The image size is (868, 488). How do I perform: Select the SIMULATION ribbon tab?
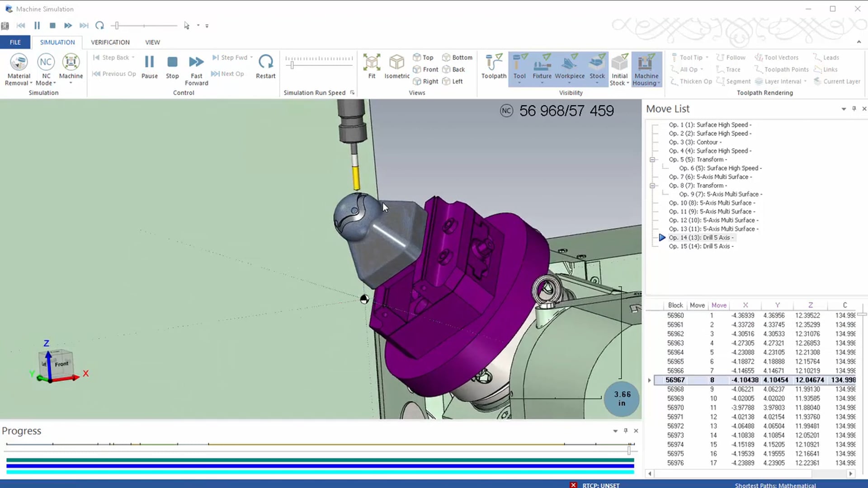[x=57, y=42]
